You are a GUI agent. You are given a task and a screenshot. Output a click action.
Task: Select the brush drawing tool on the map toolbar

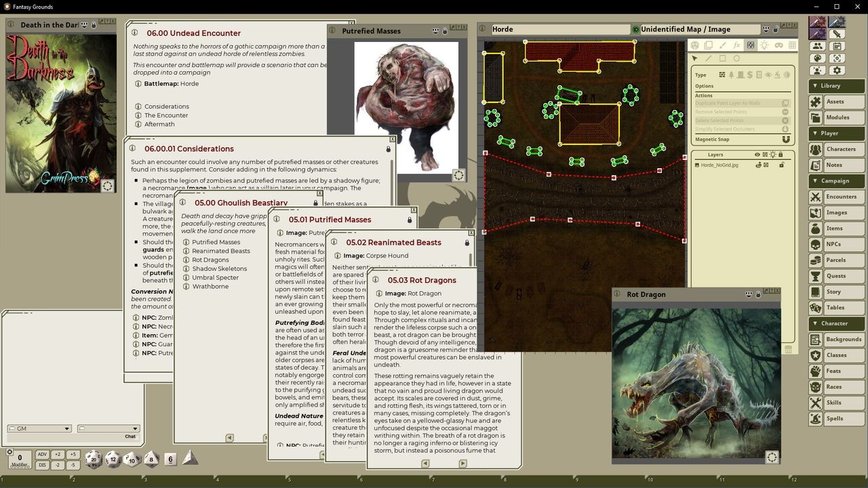(724, 45)
